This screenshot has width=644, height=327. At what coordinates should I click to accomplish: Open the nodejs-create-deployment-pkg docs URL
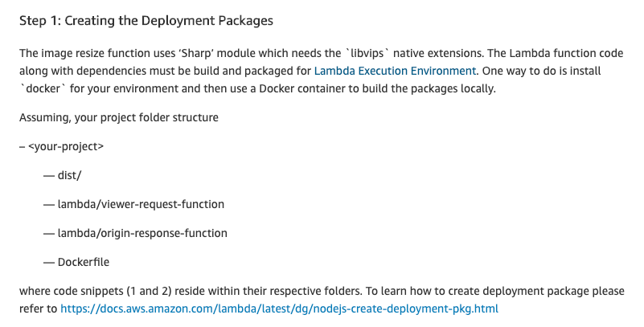pos(279,309)
